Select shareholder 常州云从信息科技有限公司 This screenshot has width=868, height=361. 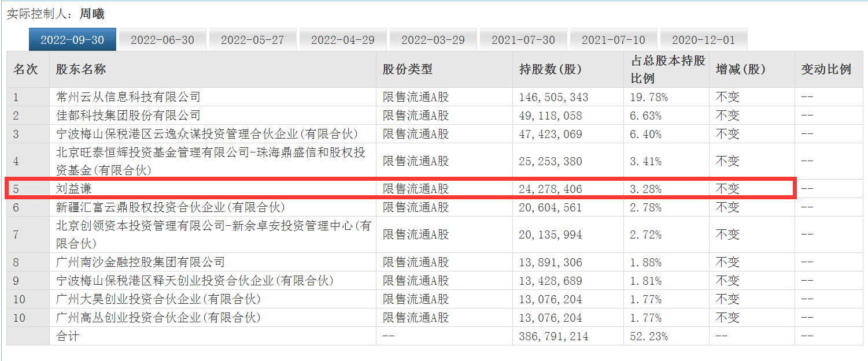coord(128,97)
